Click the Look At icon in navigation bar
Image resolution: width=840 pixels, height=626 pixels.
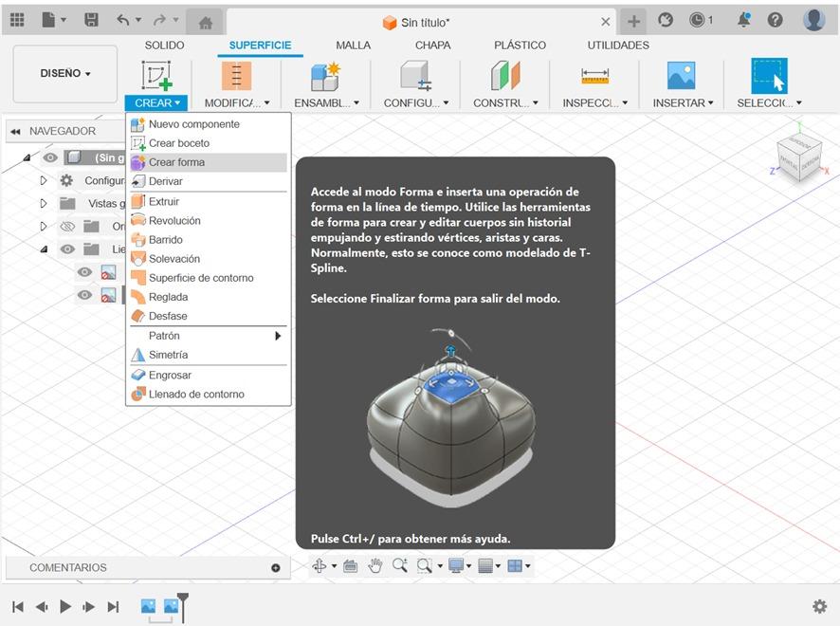click(351, 565)
